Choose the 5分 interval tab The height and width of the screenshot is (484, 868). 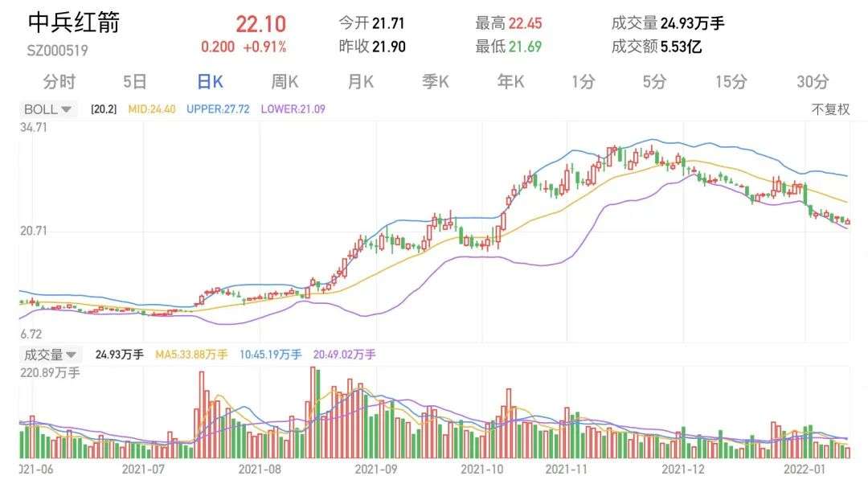click(x=655, y=81)
